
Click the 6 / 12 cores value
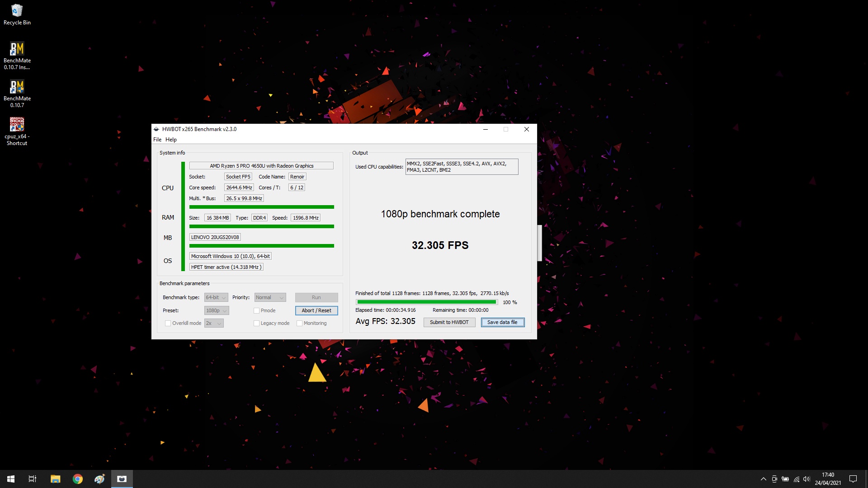pos(297,188)
